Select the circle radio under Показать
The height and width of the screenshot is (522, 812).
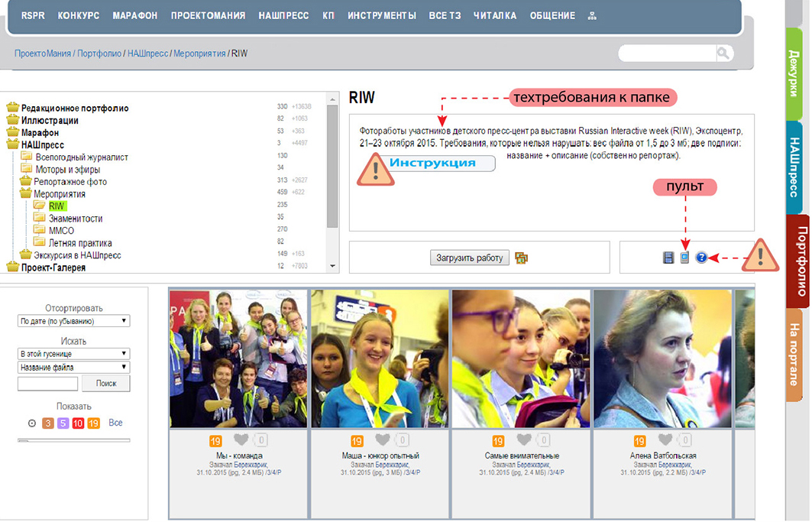pos(32,423)
